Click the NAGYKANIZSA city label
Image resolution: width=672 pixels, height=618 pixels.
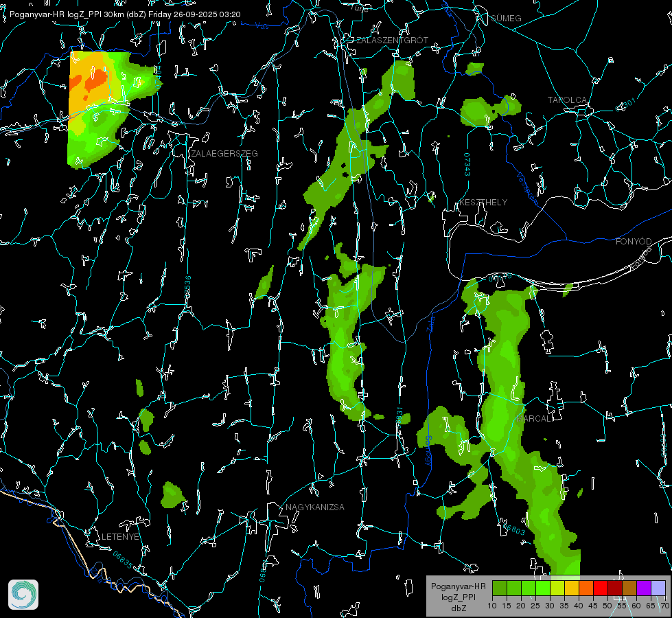(x=315, y=507)
